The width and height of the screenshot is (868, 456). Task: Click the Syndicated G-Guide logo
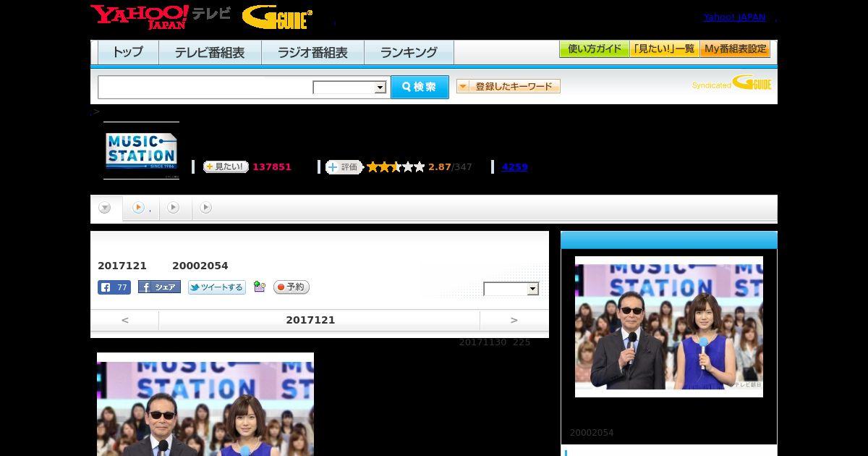click(x=731, y=83)
